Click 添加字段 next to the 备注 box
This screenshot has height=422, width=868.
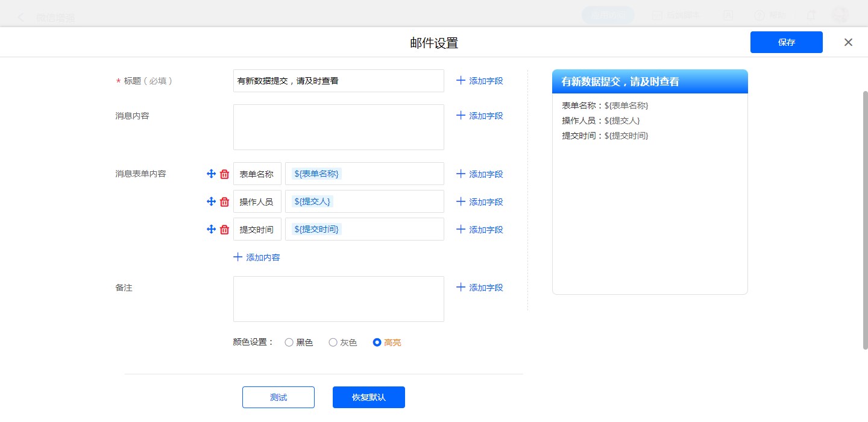click(479, 288)
